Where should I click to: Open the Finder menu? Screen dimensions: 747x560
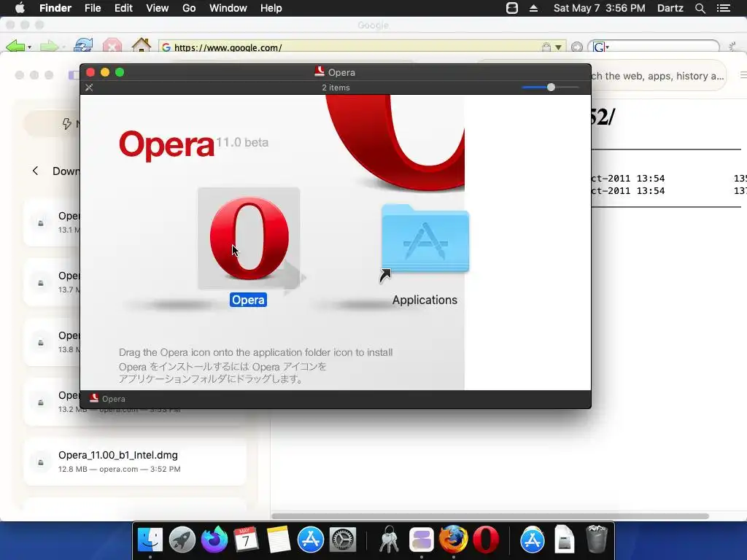55,8
